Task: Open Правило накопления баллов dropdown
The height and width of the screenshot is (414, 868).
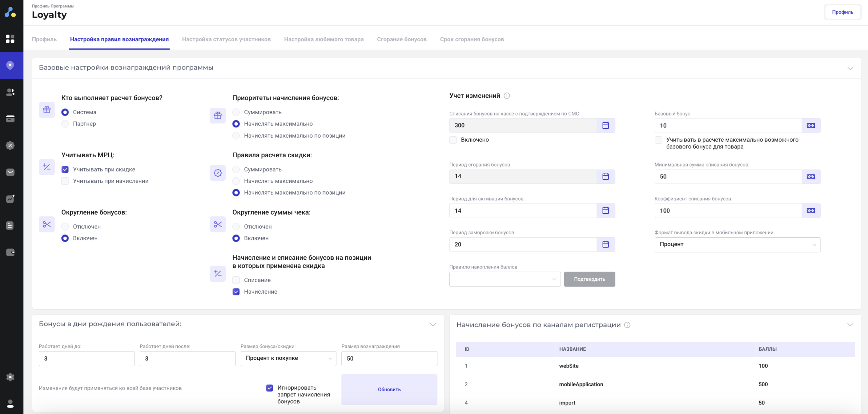Action: 505,279
